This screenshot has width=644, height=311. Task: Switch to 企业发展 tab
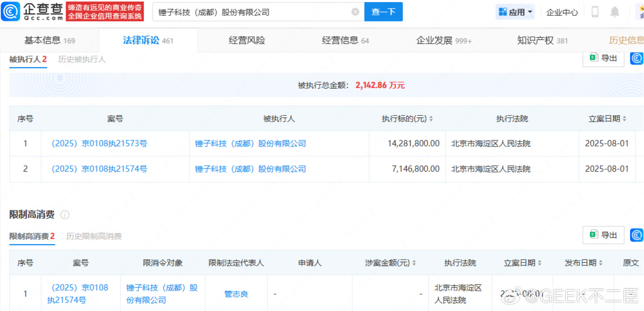[x=444, y=40]
